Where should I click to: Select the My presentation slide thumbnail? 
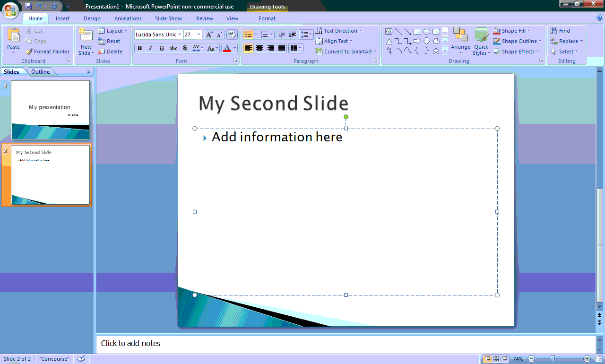[50, 110]
